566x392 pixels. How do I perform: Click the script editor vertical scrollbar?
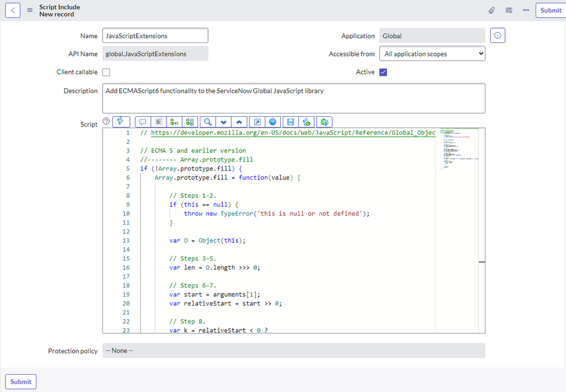click(x=482, y=231)
